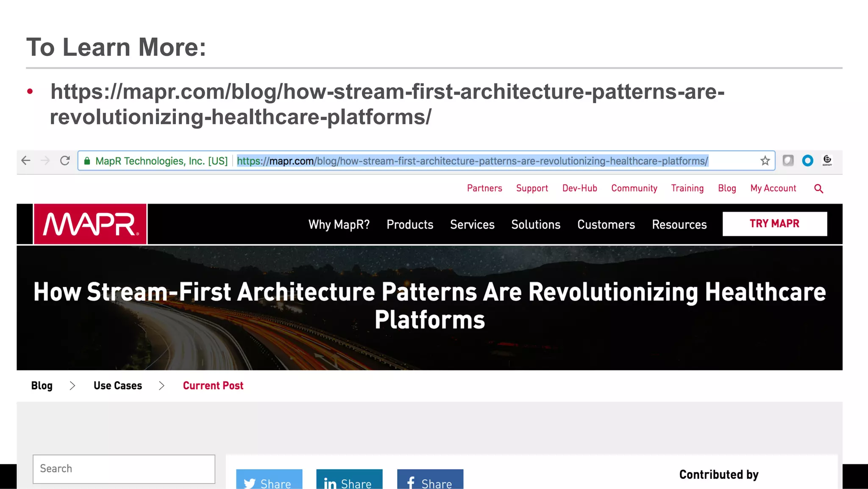Open the Solutions menu
This screenshot has height=489, width=868.
536,224
